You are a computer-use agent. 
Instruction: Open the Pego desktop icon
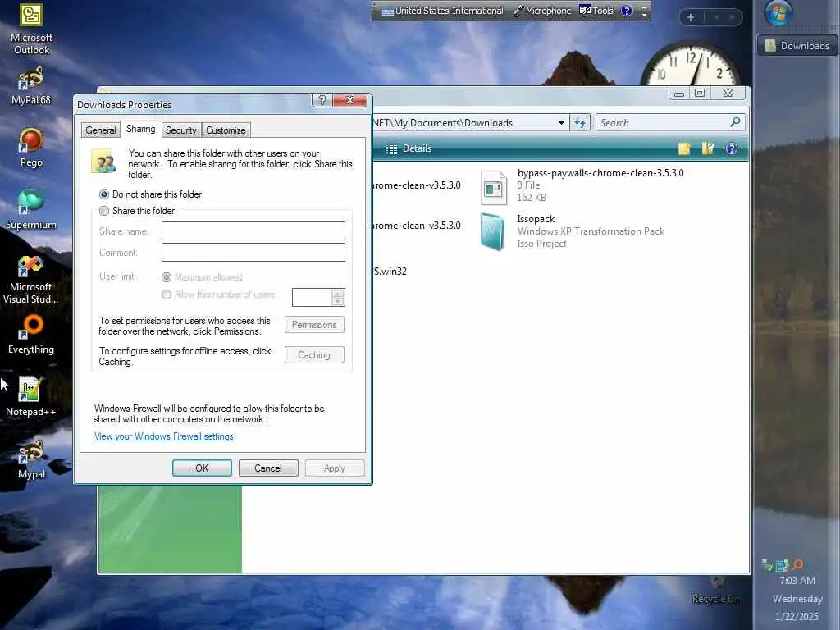31,148
